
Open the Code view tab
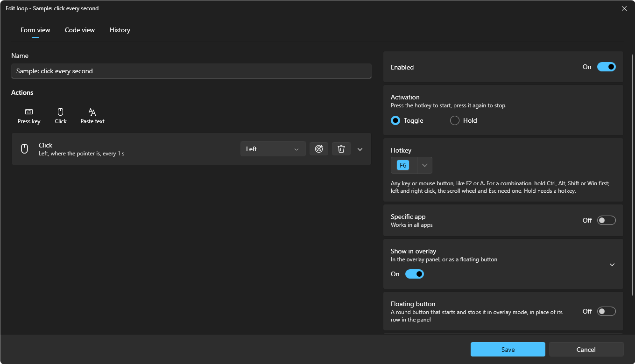pyautogui.click(x=80, y=30)
